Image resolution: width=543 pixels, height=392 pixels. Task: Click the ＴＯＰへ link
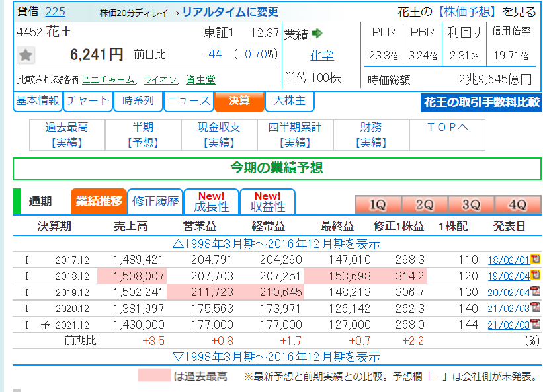(x=447, y=128)
